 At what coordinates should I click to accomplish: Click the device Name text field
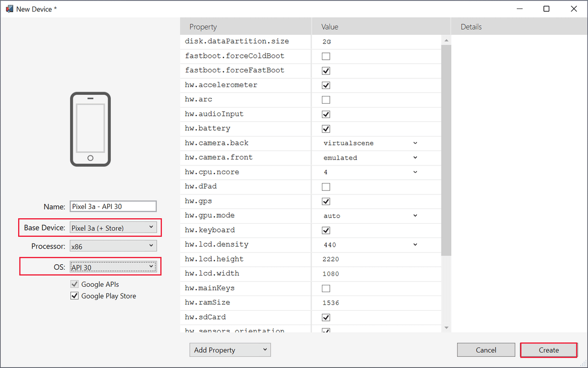pyautogui.click(x=113, y=207)
